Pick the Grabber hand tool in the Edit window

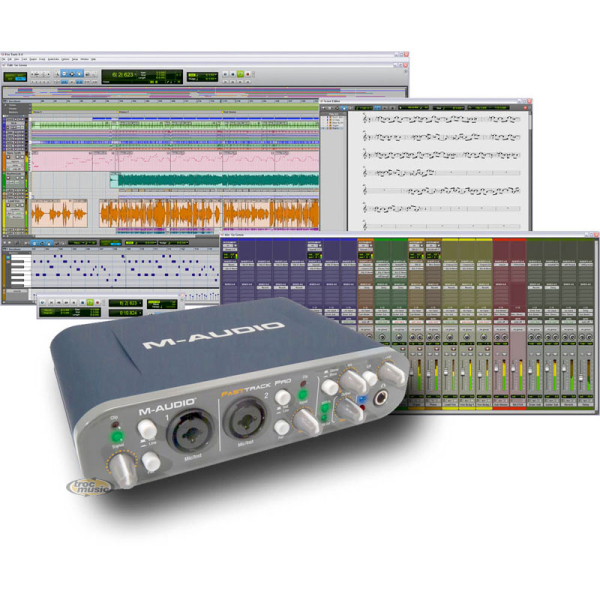(x=79, y=74)
